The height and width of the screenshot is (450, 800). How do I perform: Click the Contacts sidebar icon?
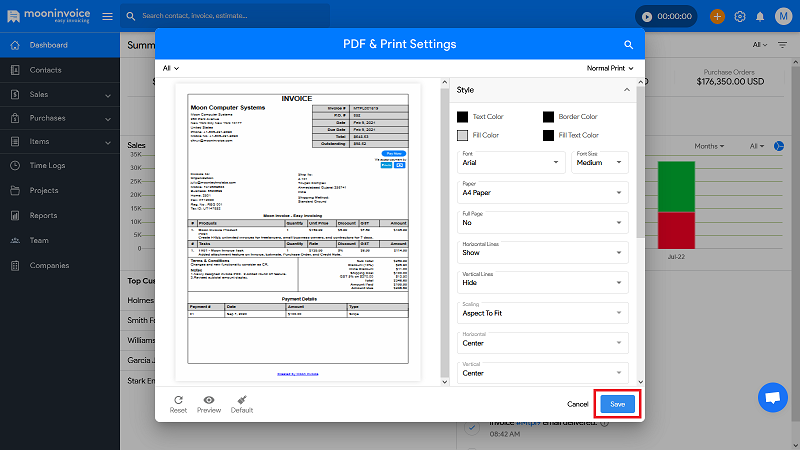click(x=15, y=70)
